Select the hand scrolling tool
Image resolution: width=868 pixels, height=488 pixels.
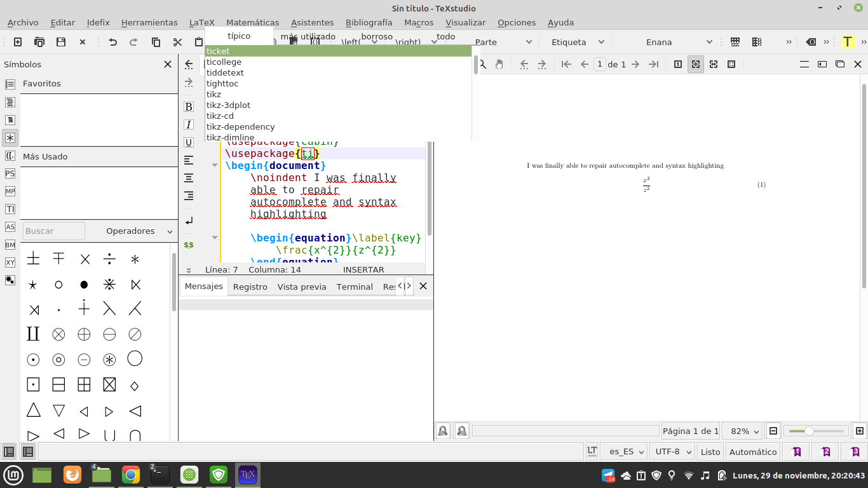tap(501, 64)
